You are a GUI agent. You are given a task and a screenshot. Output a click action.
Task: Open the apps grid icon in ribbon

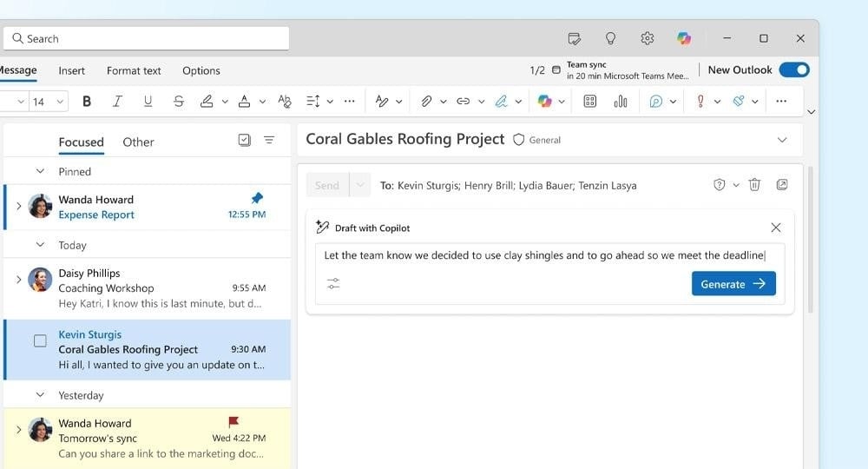coord(590,102)
